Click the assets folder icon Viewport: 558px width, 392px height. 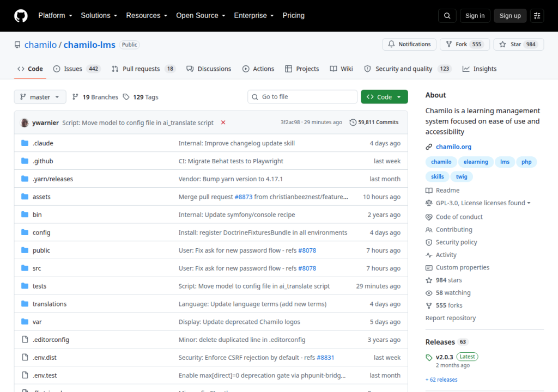(x=25, y=197)
